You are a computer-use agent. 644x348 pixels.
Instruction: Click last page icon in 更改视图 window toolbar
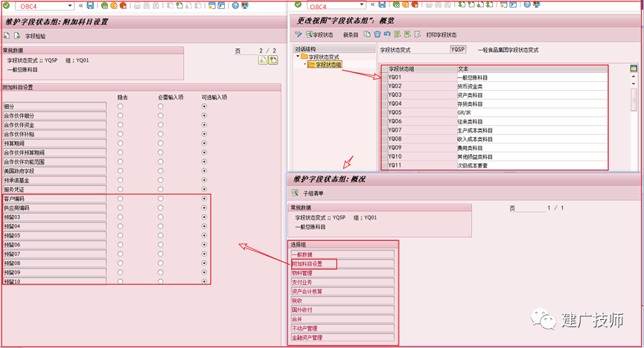click(x=490, y=4)
